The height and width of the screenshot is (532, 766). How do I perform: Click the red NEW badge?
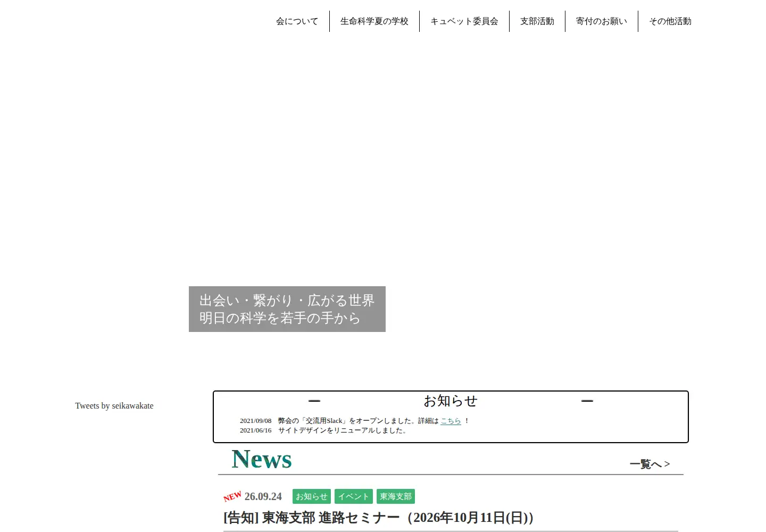pos(232,496)
